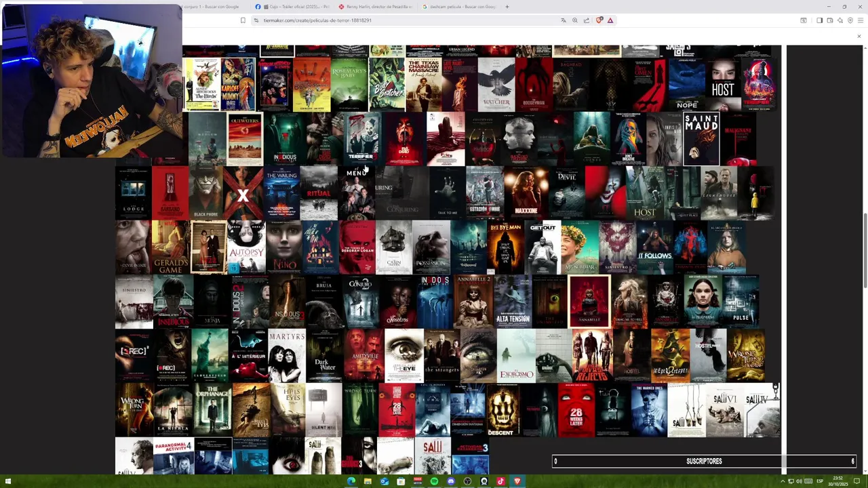The width and height of the screenshot is (868, 488).
Task: Open Discord from the taskbar
Action: coord(451,481)
